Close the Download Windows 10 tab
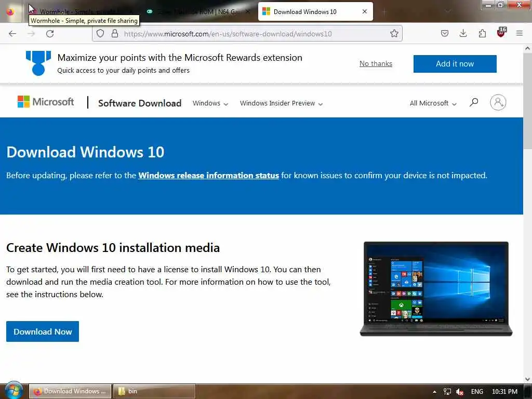532x399 pixels. [x=365, y=11]
